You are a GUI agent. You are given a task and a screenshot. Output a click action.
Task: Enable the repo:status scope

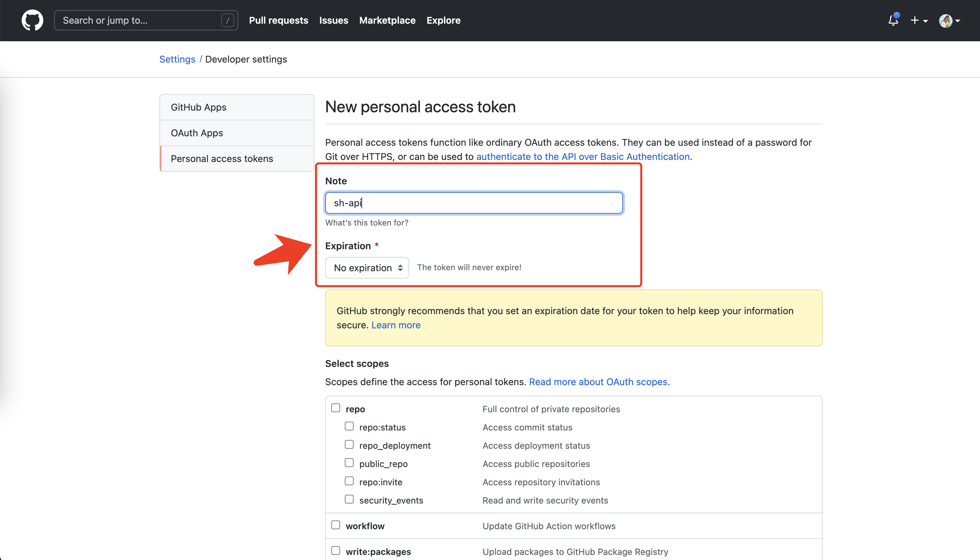(349, 426)
